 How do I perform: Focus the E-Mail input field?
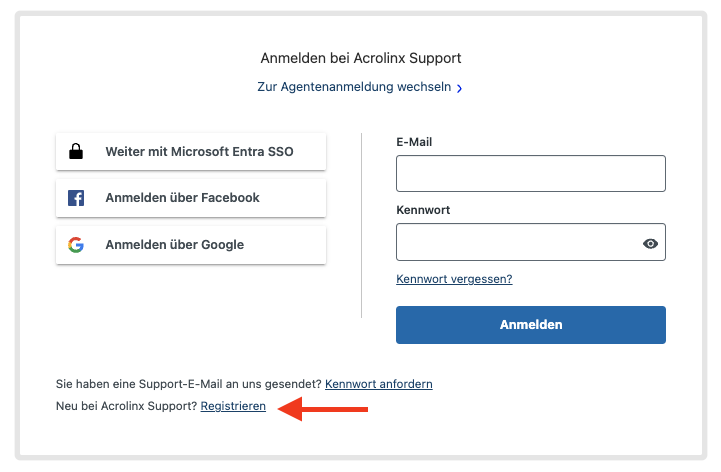(531, 173)
